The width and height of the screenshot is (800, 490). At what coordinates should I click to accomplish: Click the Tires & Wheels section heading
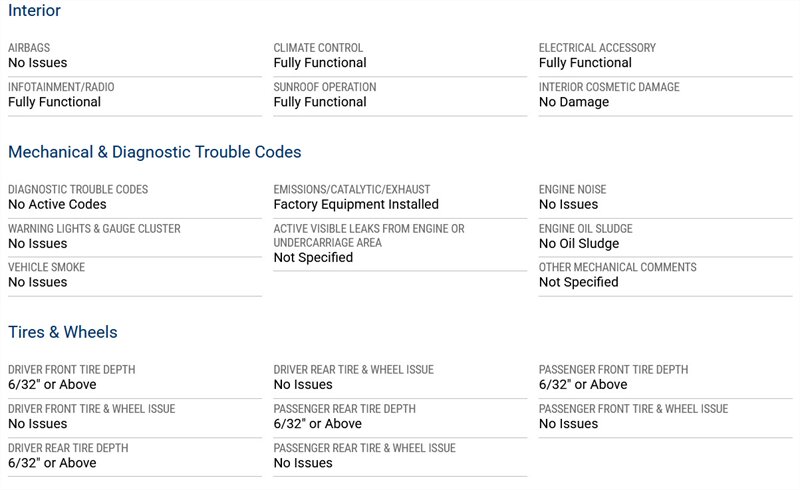(62, 332)
